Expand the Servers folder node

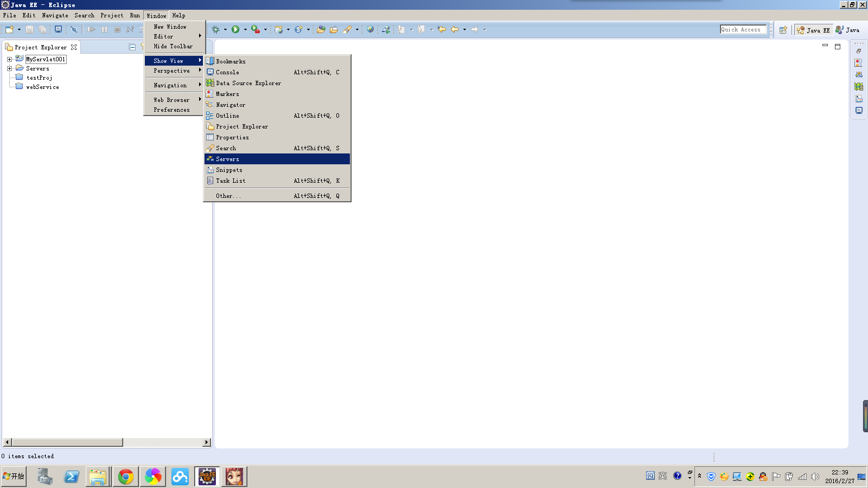[x=9, y=69]
